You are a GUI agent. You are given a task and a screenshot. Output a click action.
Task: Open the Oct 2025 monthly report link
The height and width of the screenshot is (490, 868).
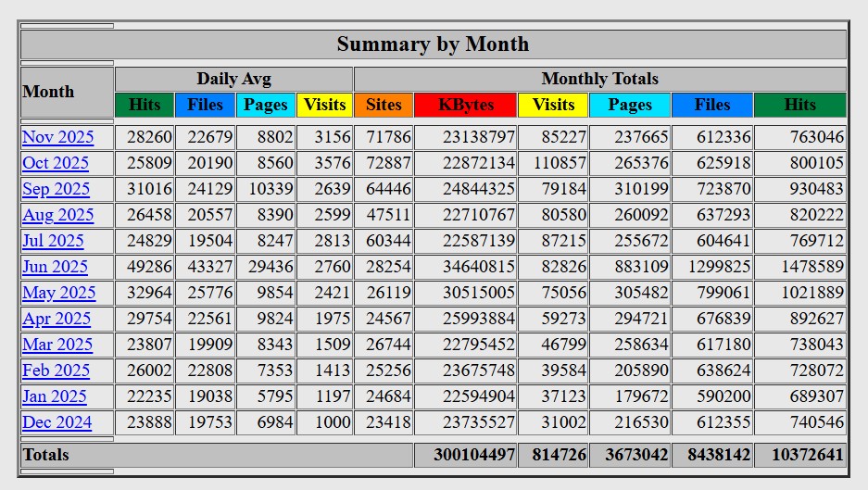[x=56, y=163]
